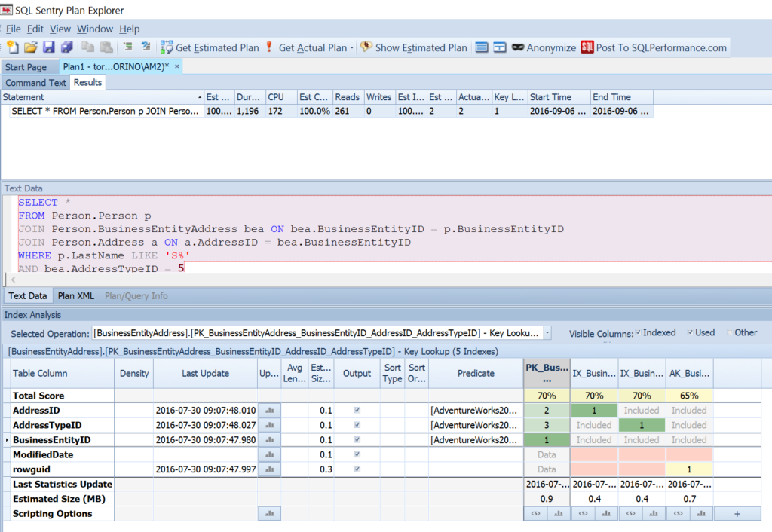Click the Copy toolbar icon
This screenshot has width=772, height=532.
[x=87, y=47]
